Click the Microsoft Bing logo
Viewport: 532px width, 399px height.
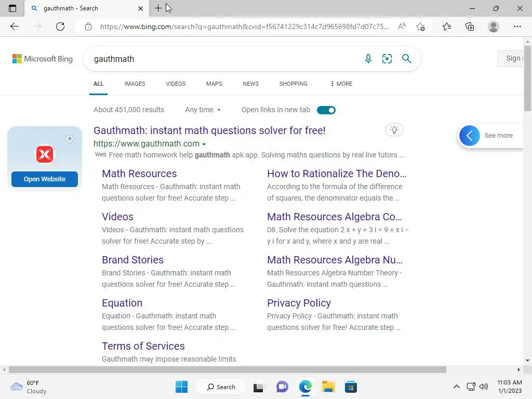coord(43,59)
